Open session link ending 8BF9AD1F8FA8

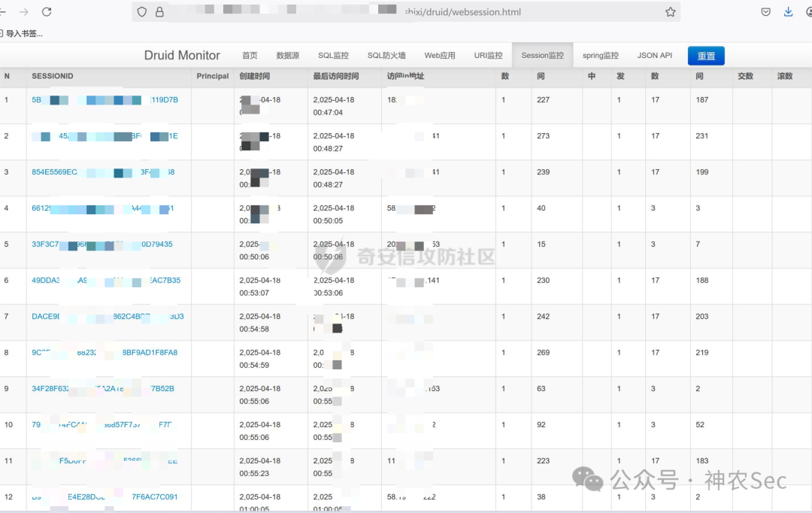point(105,352)
